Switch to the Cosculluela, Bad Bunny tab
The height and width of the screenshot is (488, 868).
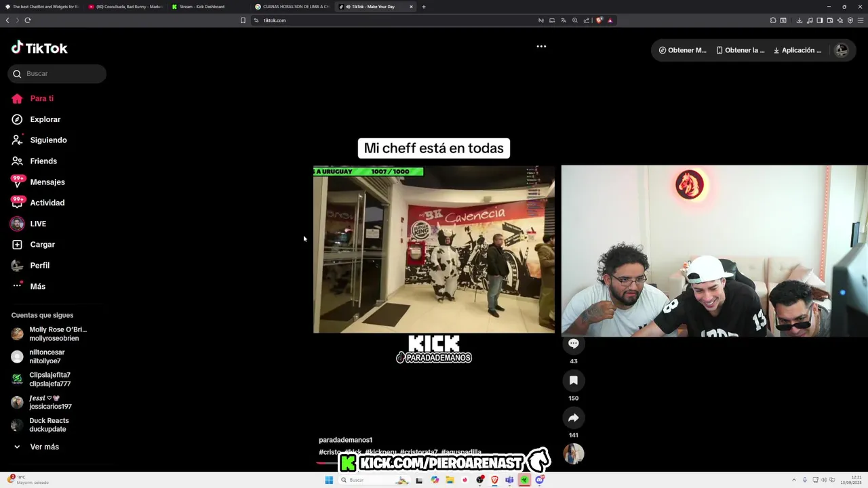125,7
